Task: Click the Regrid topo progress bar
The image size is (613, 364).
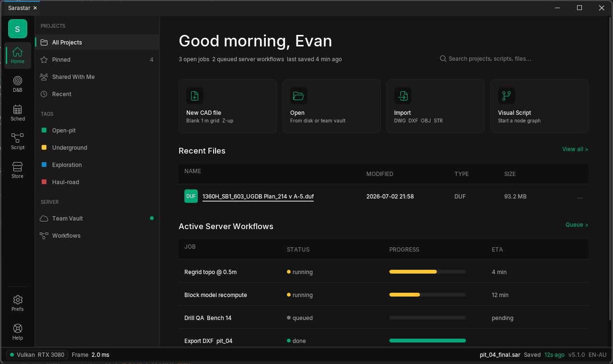Action: (428, 272)
